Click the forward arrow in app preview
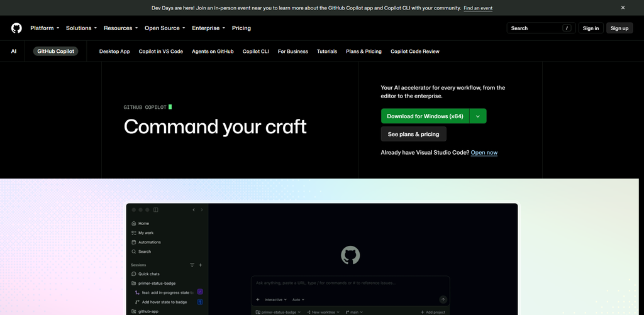This screenshot has height=315, width=644. click(202, 210)
